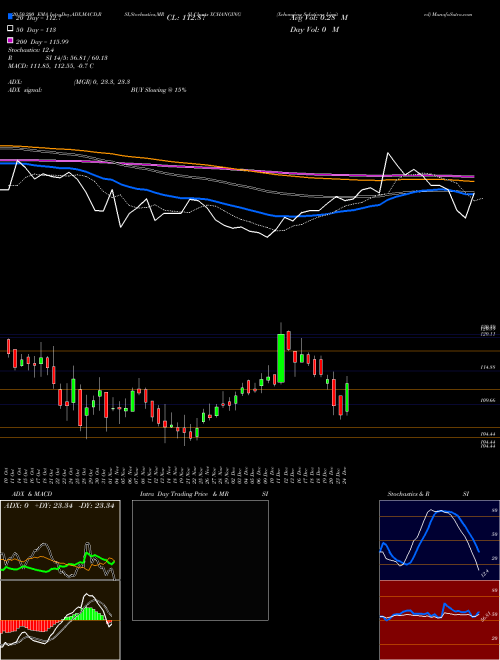Click the 120.11 price axis label

pyautogui.click(x=488, y=334)
